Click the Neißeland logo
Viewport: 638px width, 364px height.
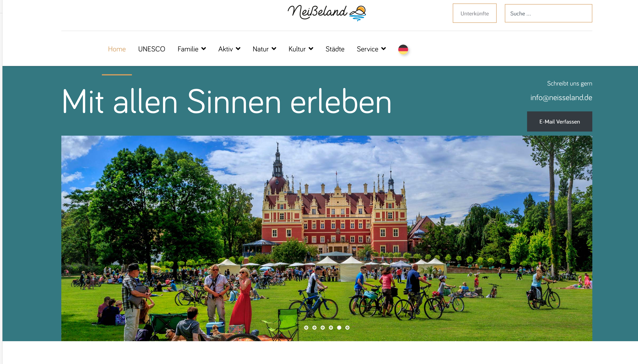pyautogui.click(x=327, y=13)
